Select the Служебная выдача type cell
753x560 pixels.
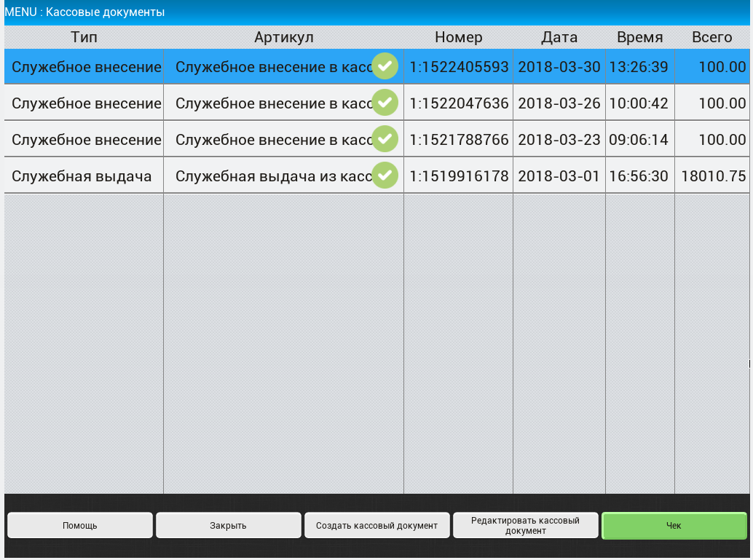point(84,176)
